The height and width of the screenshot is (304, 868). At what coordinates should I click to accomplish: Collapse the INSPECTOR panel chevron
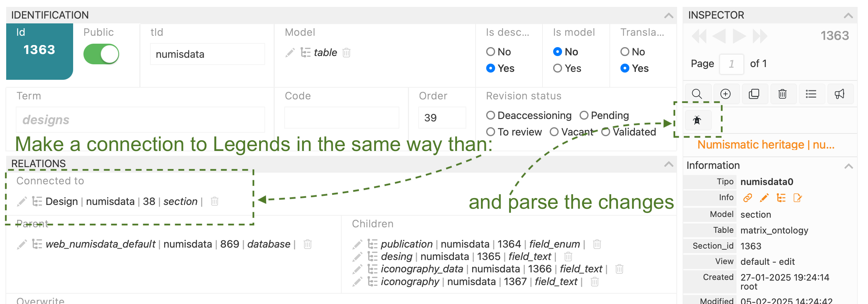coord(848,15)
